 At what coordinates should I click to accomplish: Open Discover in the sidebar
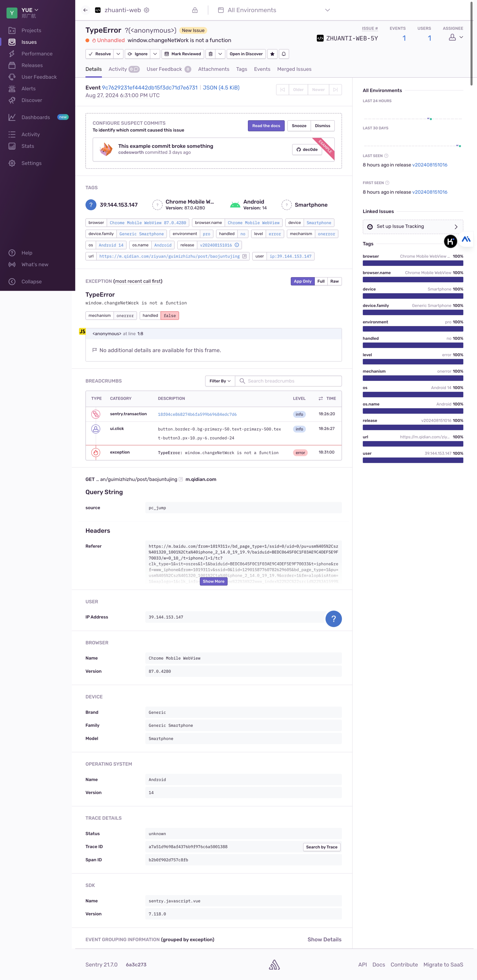[32, 100]
